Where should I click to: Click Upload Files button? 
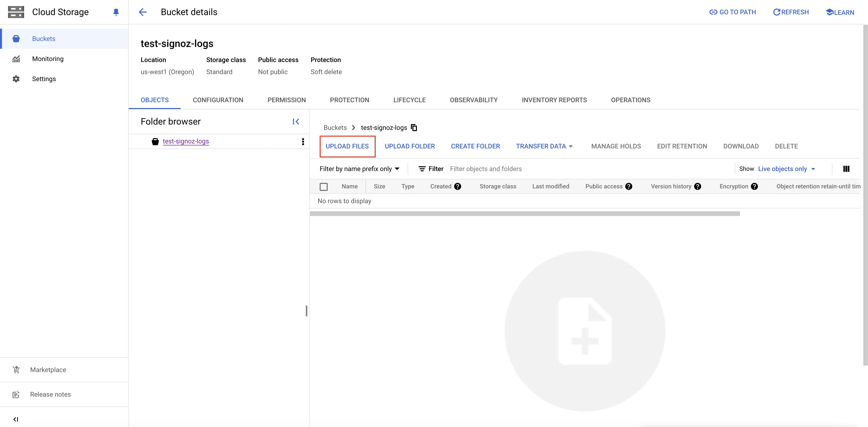[x=347, y=146]
